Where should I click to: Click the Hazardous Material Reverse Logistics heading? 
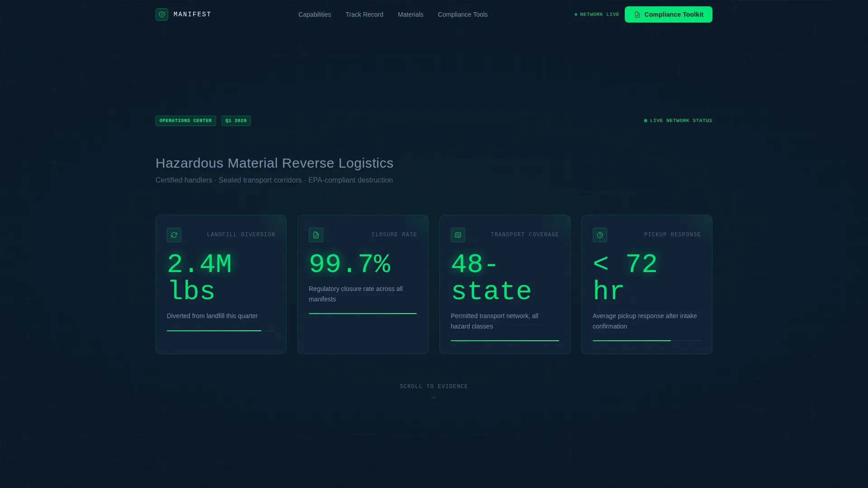tap(274, 163)
